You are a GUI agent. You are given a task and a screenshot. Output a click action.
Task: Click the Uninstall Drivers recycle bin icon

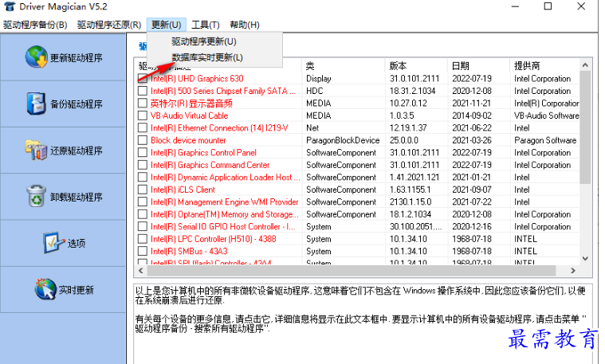click(x=37, y=196)
